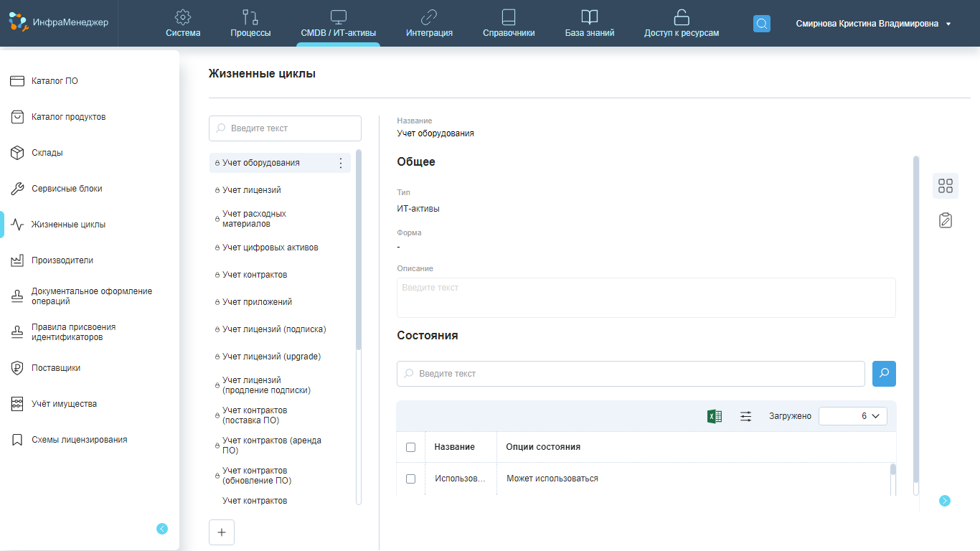Select Учет цифровых активов lifecycle
980x551 pixels.
[270, 248]
